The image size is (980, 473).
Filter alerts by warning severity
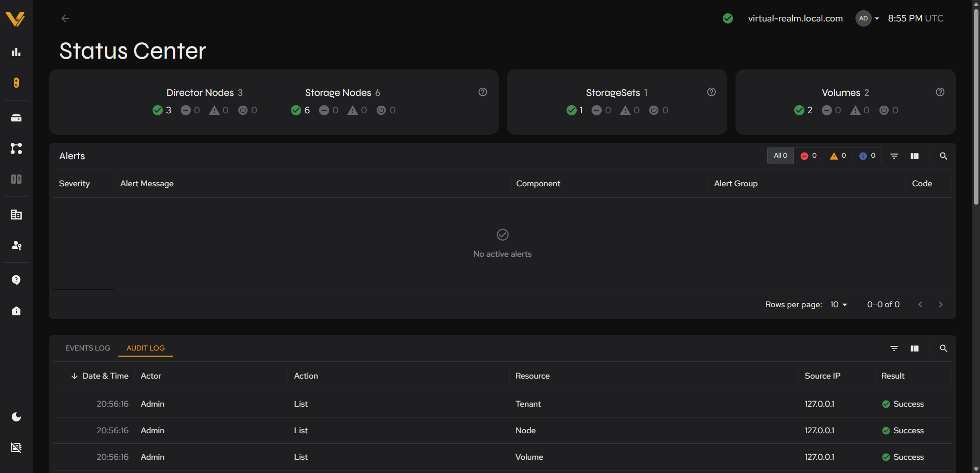pyautogui.click(x=838, y=156)
